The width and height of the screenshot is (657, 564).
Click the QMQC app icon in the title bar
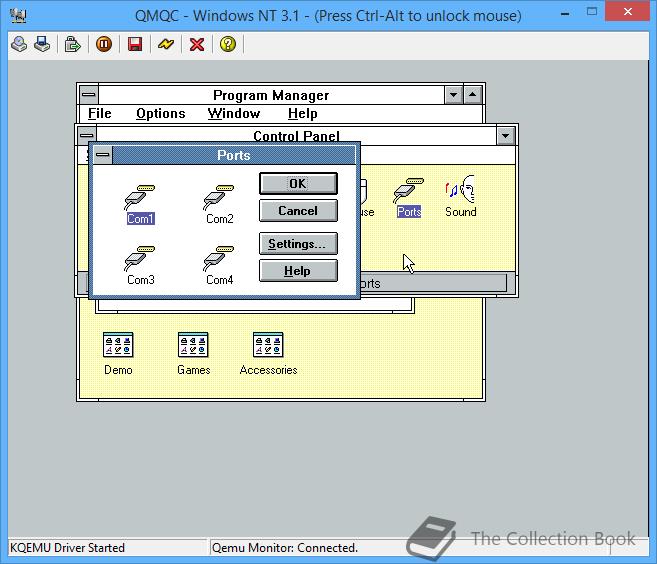click(x=18, y=16)
